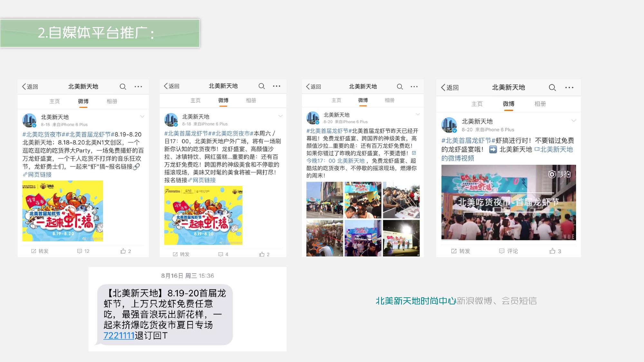Select 微博 tab in the fourth panel
The width and height of the screenshot is (644, 362).
click(508, 104)
